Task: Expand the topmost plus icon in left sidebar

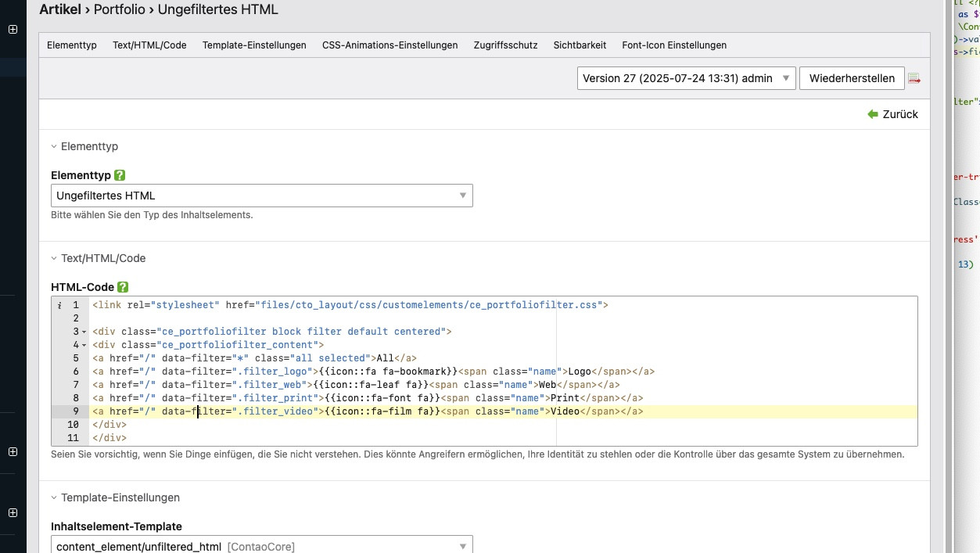Action: coord(13,29)
